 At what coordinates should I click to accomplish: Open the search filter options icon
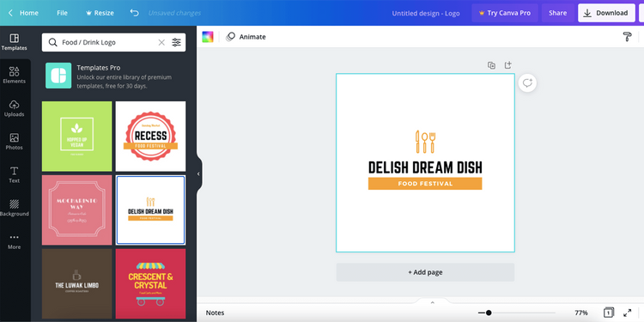click(176, 42)
